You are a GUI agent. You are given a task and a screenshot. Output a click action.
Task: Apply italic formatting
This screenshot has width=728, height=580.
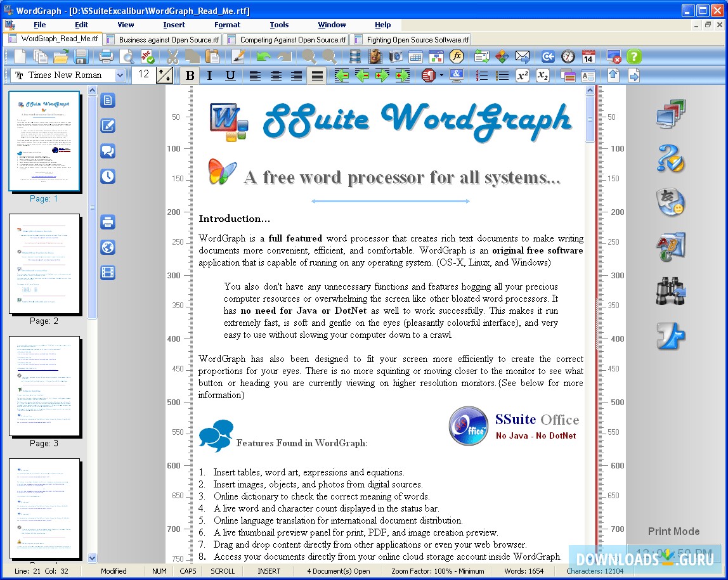tap(210, 75)
